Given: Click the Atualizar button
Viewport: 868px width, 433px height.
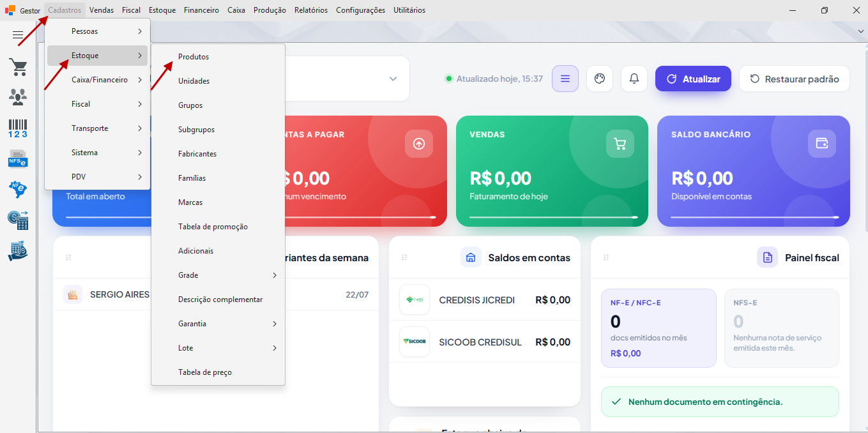Looking at the screenshot, I should click(x=693, y=79).
